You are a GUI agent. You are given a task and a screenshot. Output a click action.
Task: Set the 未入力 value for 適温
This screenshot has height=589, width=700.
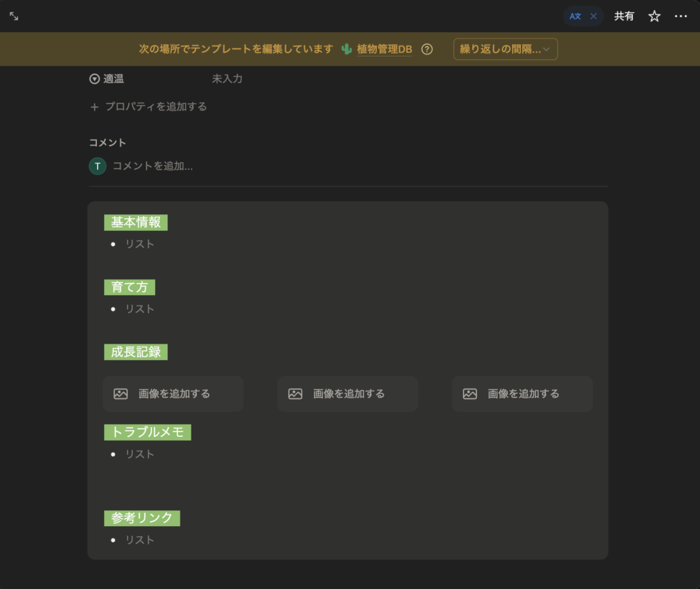[227, 79]
